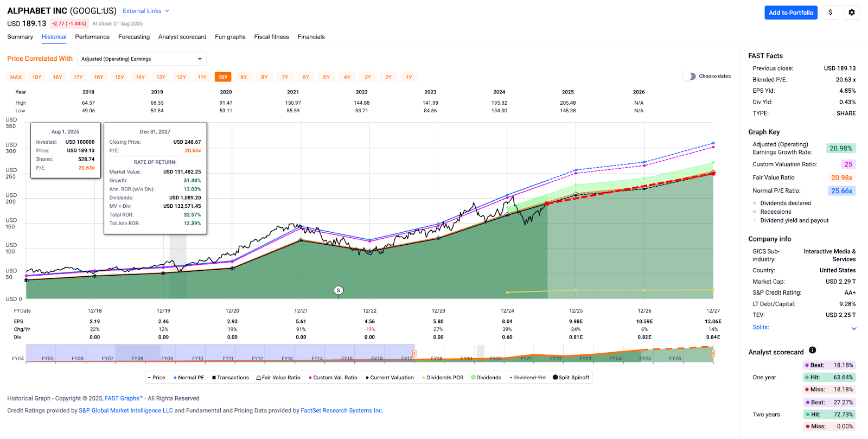Click FY21 on the timeline navigator

pos(526,359)
